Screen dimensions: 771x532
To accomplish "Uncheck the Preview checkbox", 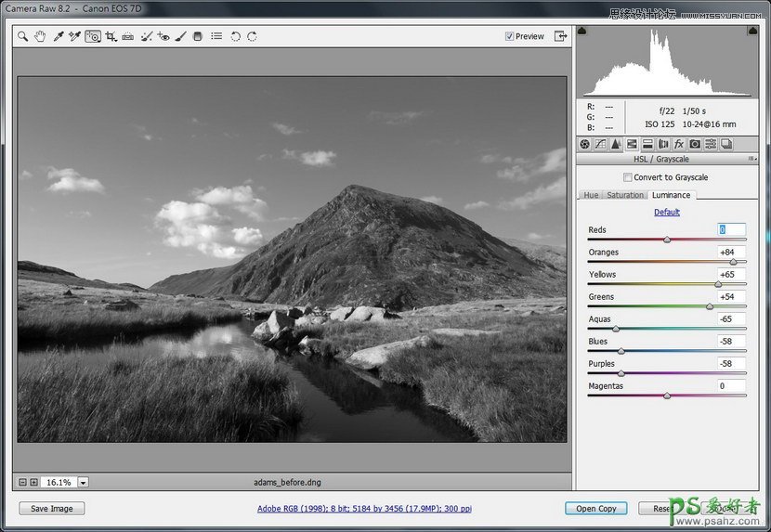I will coord(509,36).
